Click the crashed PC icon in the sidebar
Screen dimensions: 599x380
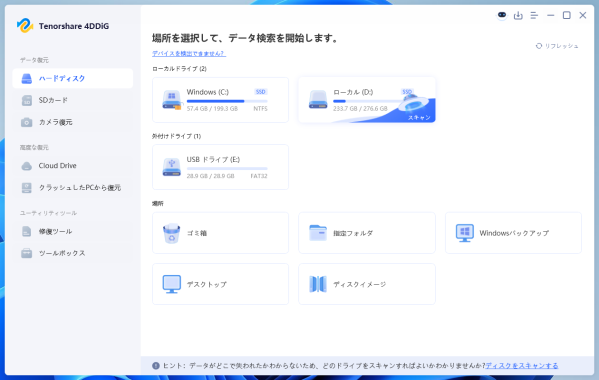[x=26, y=188]
